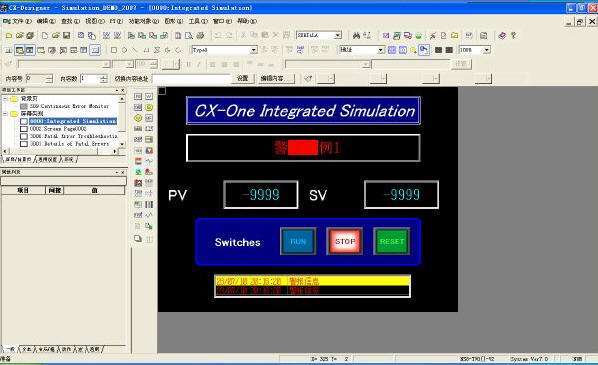598x365 pixels.
Task: Click the yellow smiley object icon
Action: pyautogui.click(x=149, y=107)
